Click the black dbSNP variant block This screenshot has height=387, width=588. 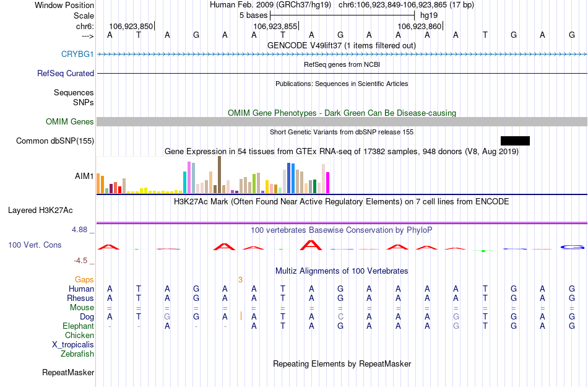(515, 141)
